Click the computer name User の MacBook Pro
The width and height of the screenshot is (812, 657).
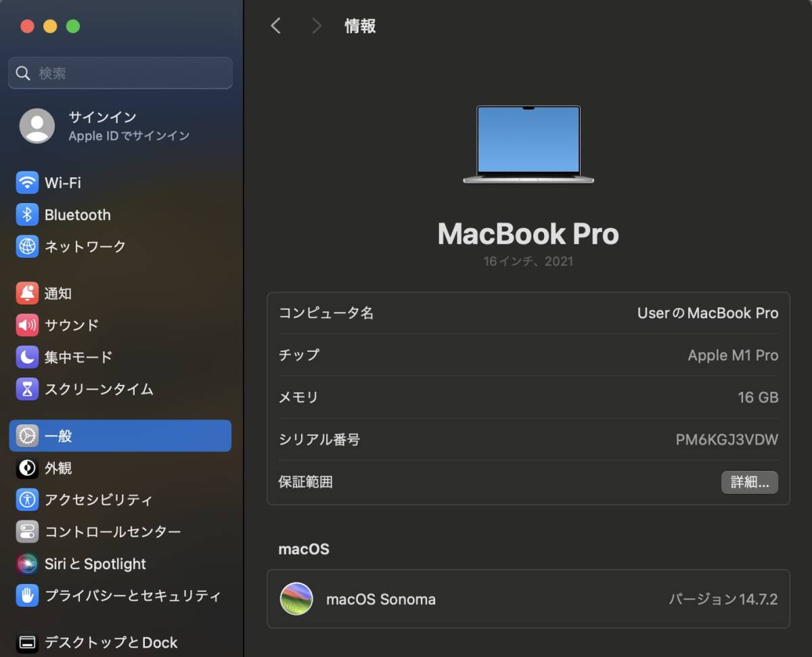(708, 313)
